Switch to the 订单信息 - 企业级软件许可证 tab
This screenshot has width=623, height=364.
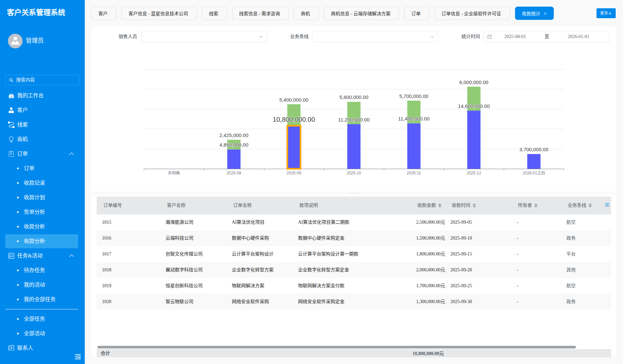[472, 14]
